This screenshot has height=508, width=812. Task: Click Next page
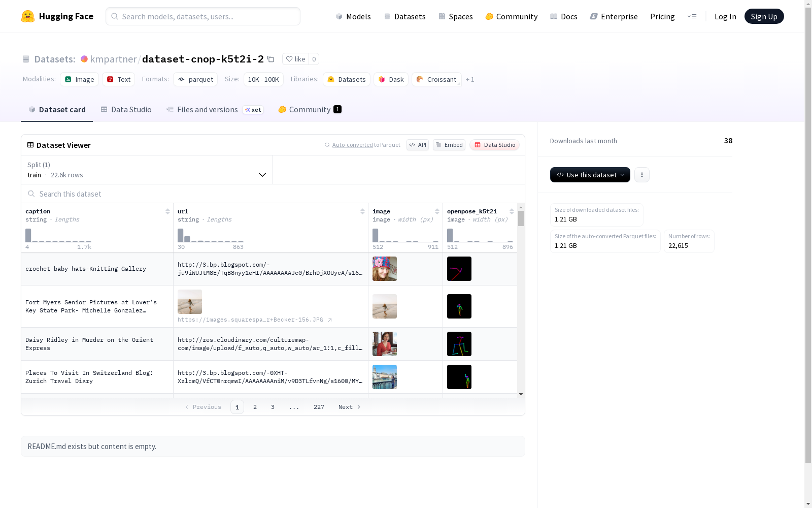pos(350,407)
